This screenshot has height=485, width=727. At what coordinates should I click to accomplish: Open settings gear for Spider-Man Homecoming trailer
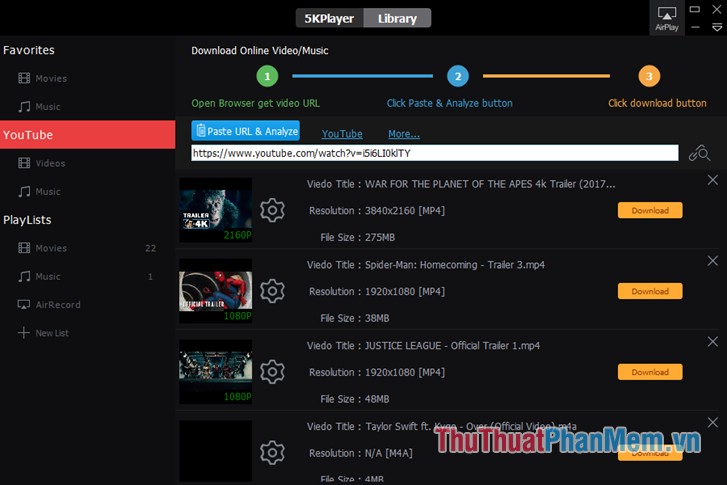pyautogui.click(x=272, y=291)
